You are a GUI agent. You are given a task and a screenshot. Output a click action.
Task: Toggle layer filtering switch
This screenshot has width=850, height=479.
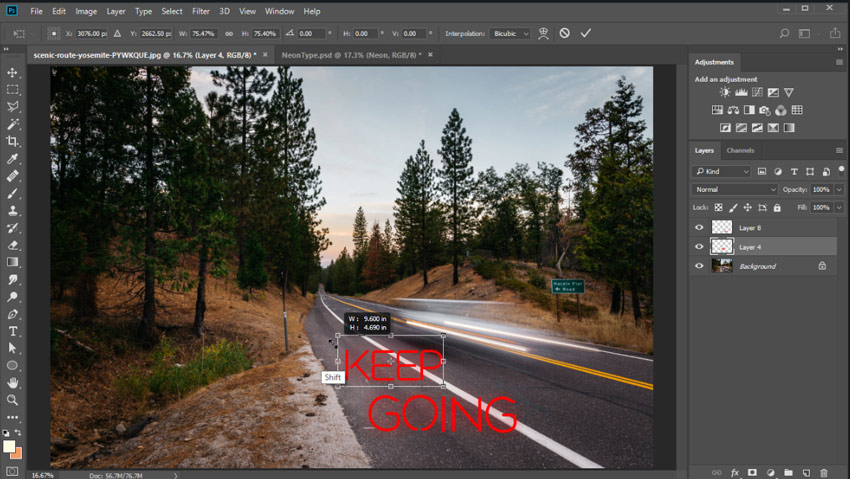point(841,170)
